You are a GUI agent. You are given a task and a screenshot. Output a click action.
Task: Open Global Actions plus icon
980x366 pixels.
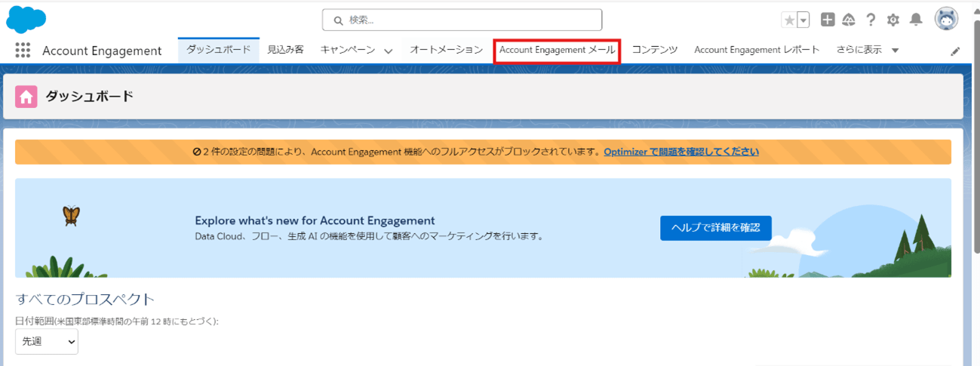tap(828, 20)
